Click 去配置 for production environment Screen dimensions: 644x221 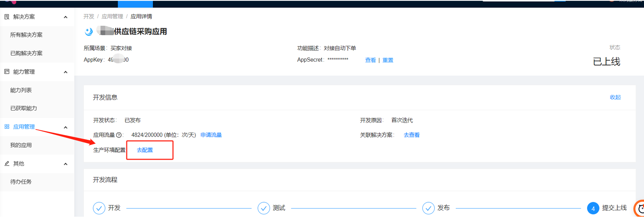point(145,150)
